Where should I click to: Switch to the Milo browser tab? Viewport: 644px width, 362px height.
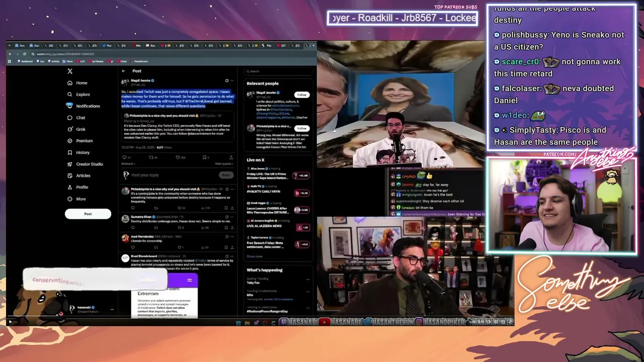137,46
